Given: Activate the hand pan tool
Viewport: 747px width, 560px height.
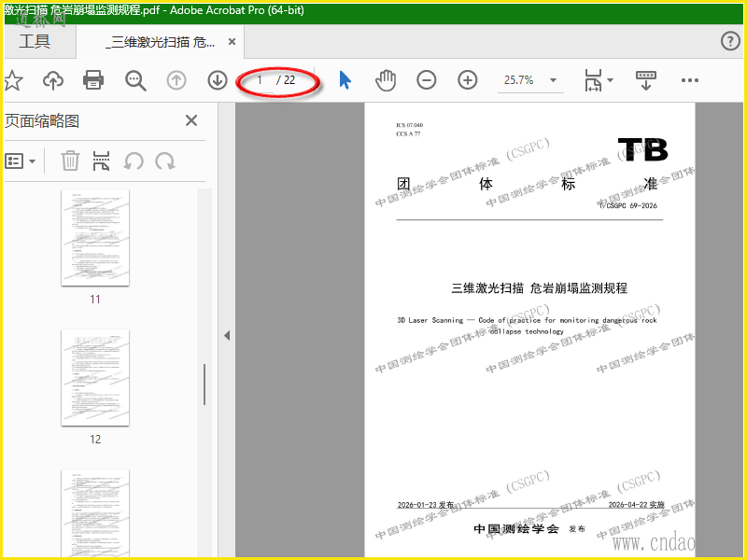Looking at the screenshot, I should (386, 80).
